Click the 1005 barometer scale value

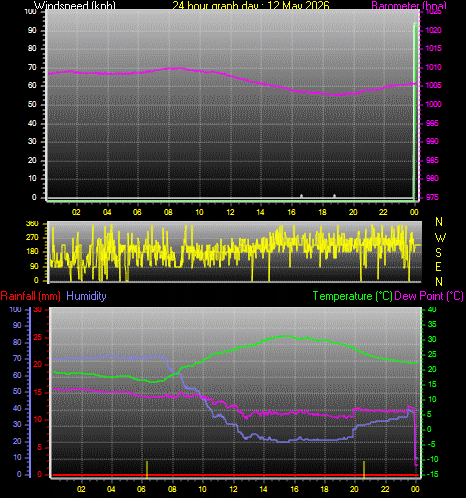coord(433,85)
